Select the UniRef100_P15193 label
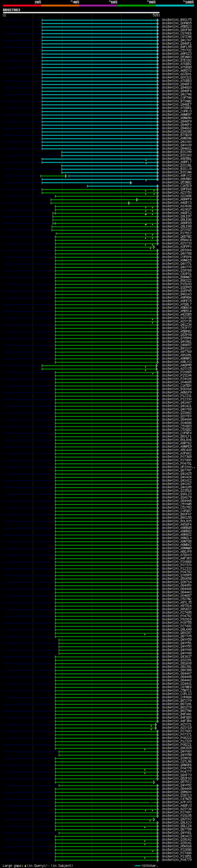The width and height of the screenshot is (197, 868). [x=177, y=284]
